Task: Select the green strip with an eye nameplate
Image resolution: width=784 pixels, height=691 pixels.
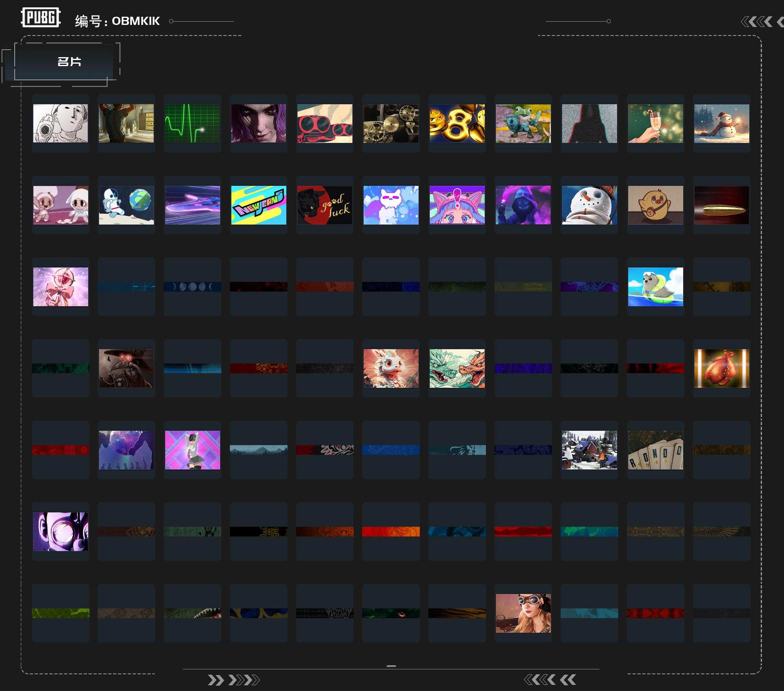Action: click(391, 613)
